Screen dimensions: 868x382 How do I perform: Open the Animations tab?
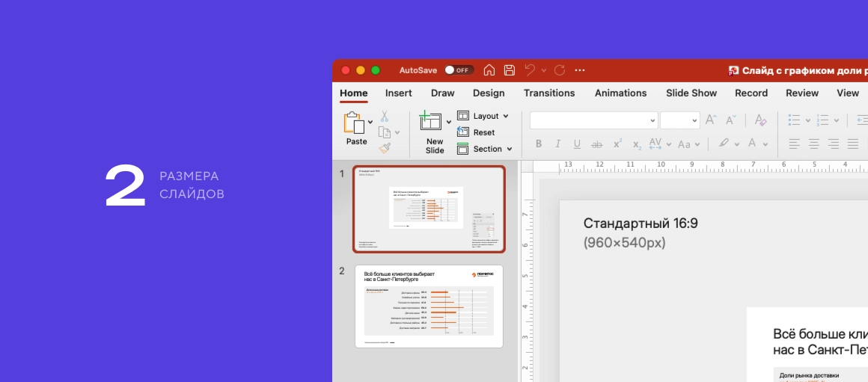[x=620, y=93]
